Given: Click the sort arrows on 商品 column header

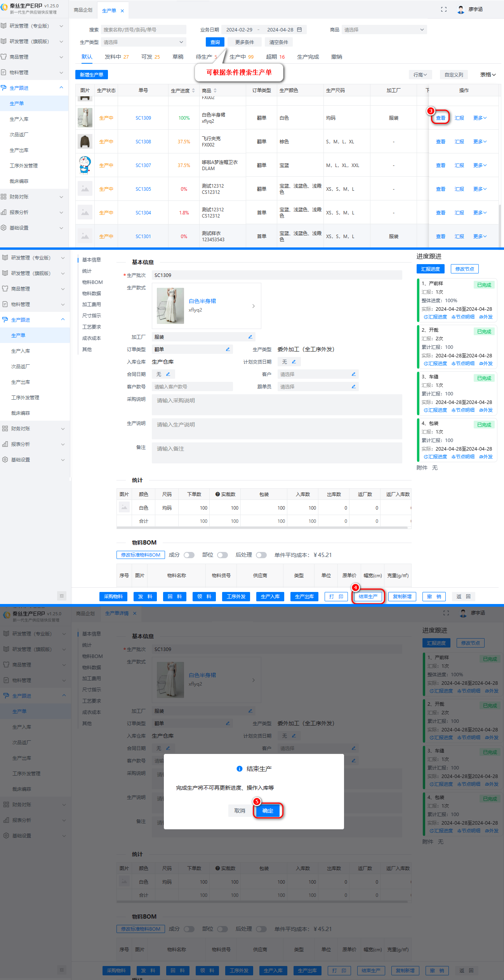Looking at the screenshot, I should (x=215, y=91).
